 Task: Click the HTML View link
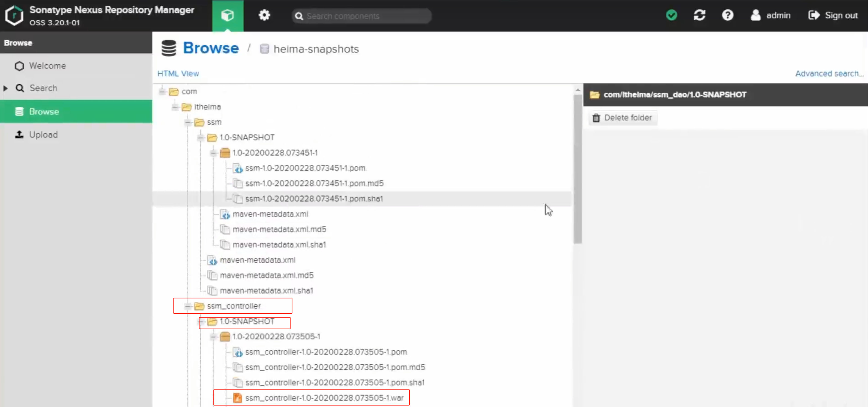(x=178, y=74)
